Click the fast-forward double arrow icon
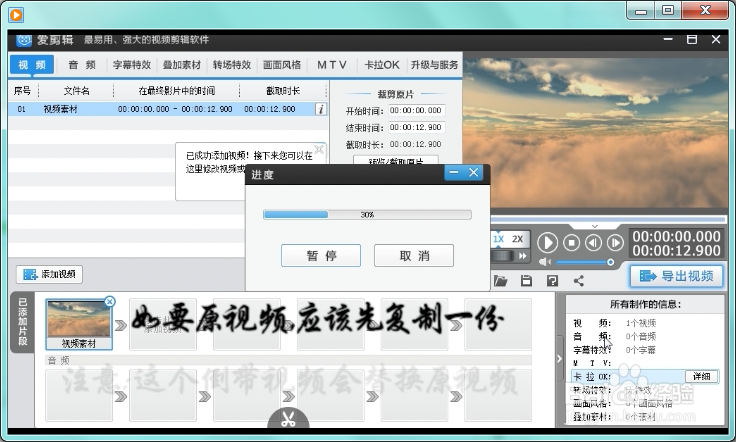The image size is (736, 442). pos(522,256)
